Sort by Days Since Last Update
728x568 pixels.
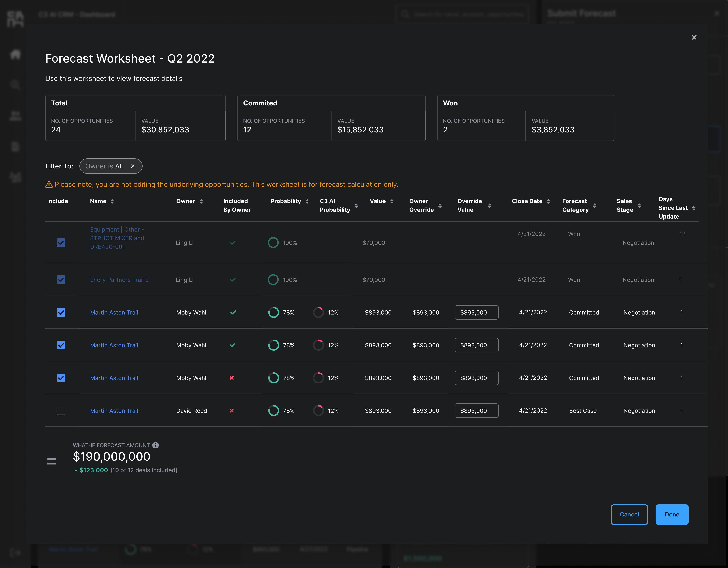pos(693,208)
